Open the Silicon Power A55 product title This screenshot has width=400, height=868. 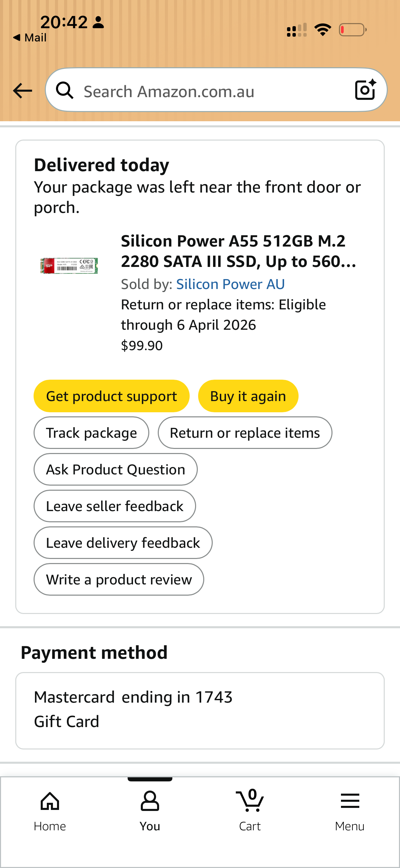[238, 251]
